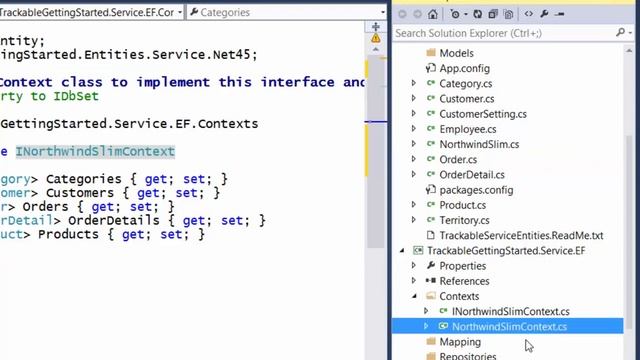Click the editor split-window plus icon
This screenshot has width=640, height=360.
[x=376, y=27]
